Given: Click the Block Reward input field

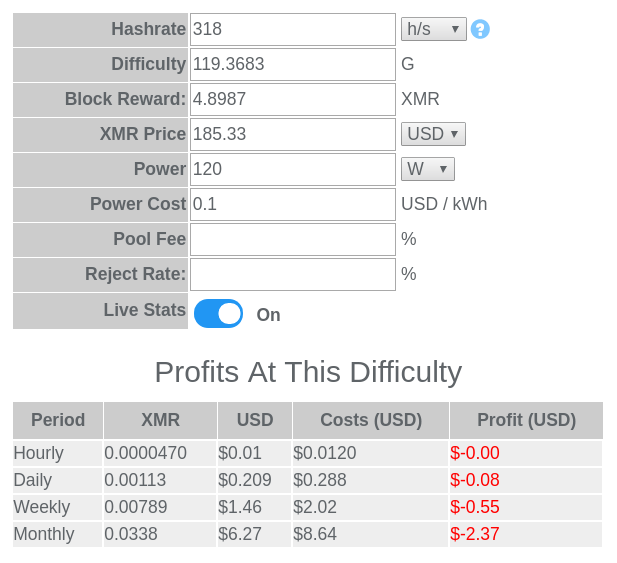Looking at the screenshot, I should click(293, 100).
